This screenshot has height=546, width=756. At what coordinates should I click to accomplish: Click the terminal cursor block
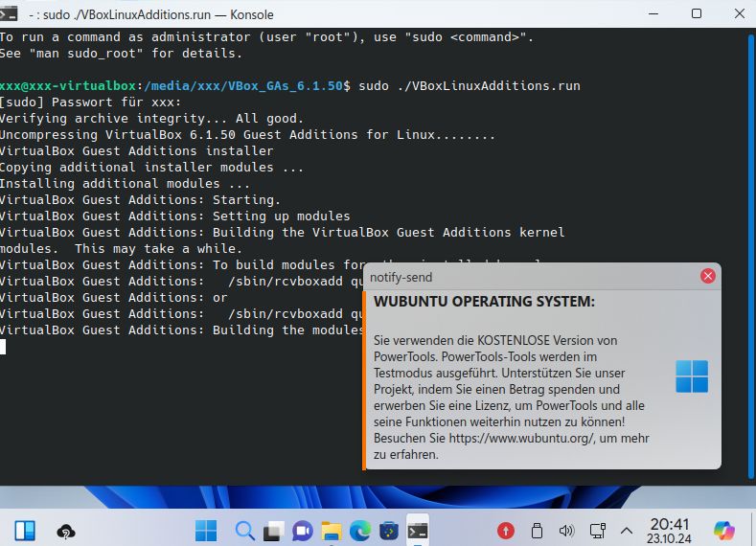pyautogui.click(x=3, y=347)
